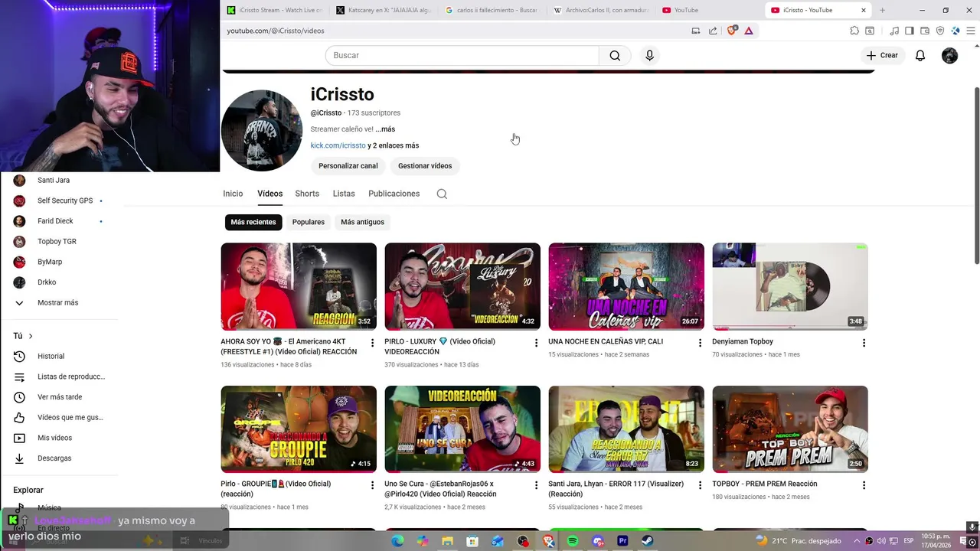
Task: Open Brave wallet icon
Action: (925, 31)
